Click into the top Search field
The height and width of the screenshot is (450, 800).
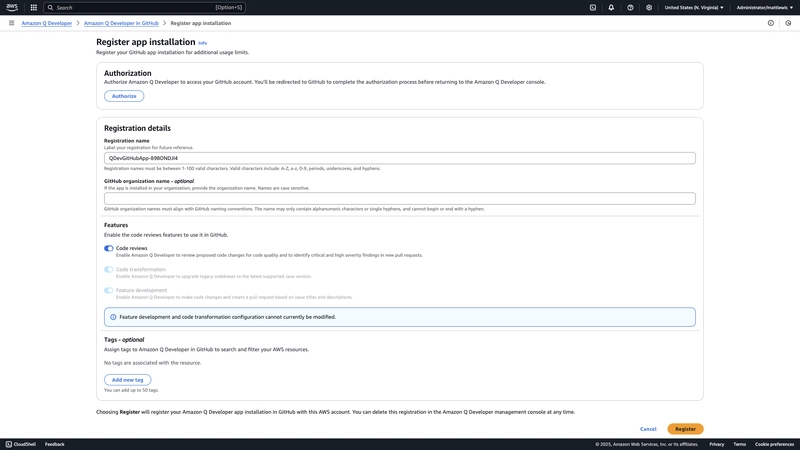pyautogui.click(x=144, y=8)
